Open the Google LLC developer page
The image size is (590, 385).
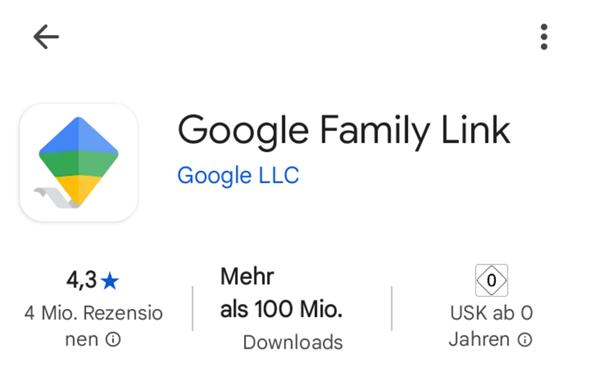[238, 175]
